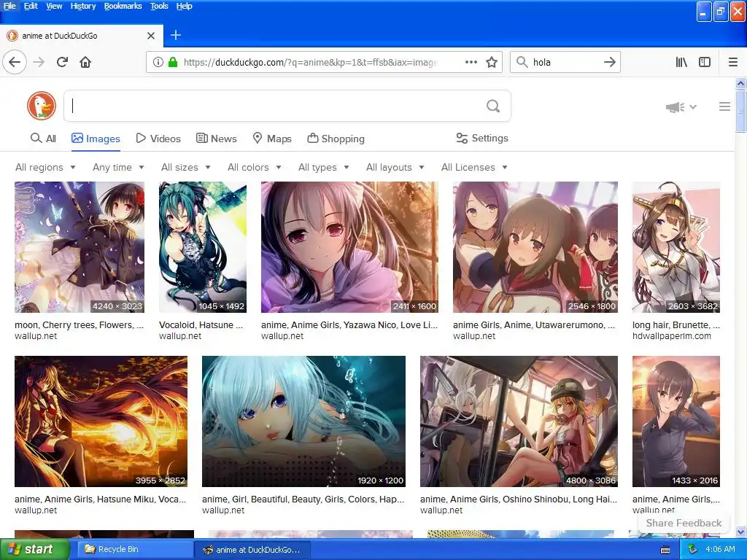Toggle the sidebar view icon

pyautogui.click(x=705, y=62)
